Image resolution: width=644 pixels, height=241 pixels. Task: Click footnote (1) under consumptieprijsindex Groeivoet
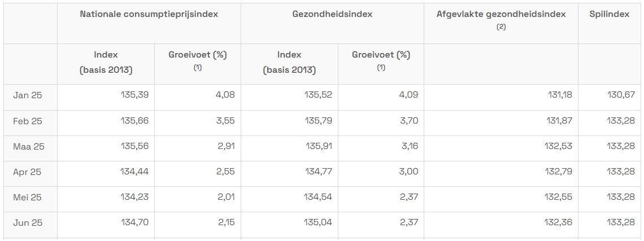click(198, 68)
